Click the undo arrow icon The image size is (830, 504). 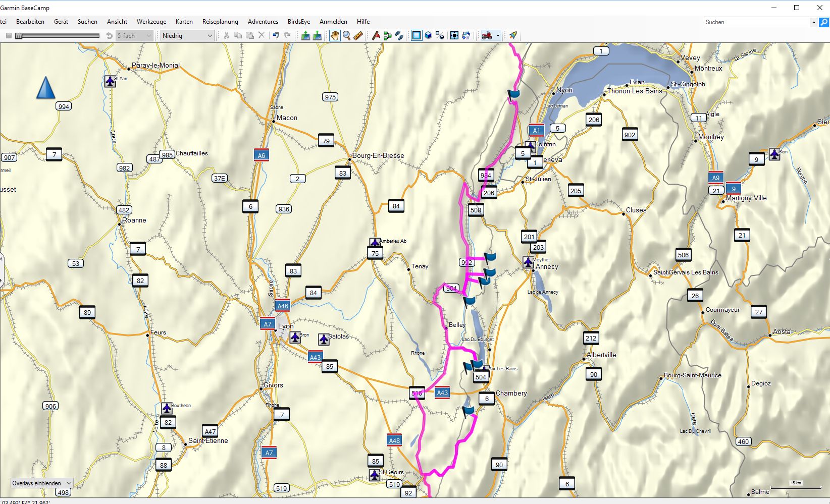(x=276, y=35)
